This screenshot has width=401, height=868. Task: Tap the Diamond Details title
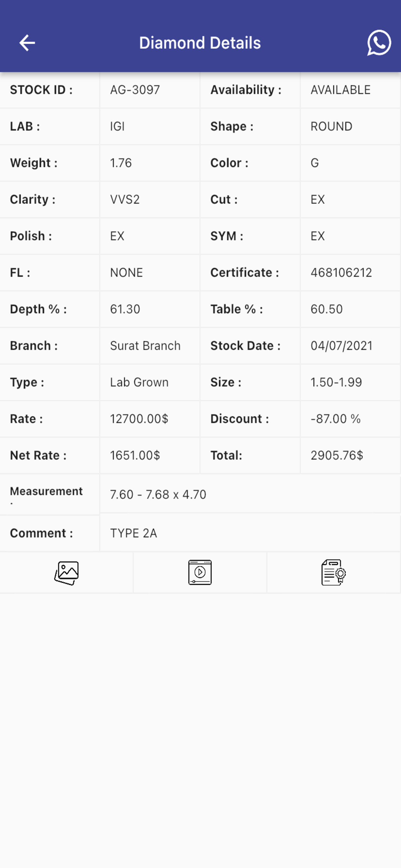pos(200,43)
